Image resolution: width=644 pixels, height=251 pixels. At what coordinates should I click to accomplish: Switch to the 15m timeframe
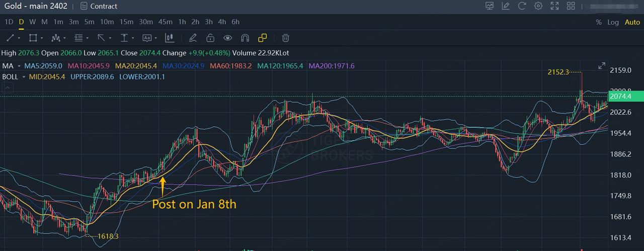pyautogui.click(x=126, y=22)
